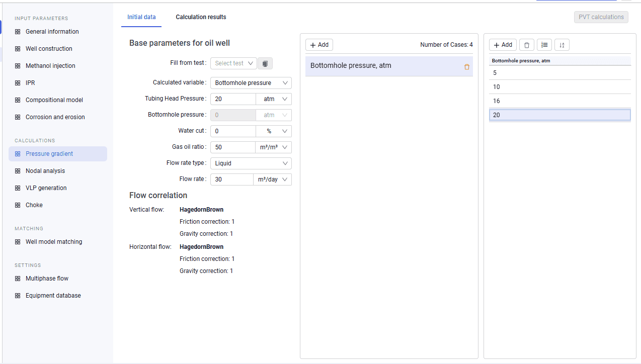
Task: Open the Calculation results tab
Action: 201,17
